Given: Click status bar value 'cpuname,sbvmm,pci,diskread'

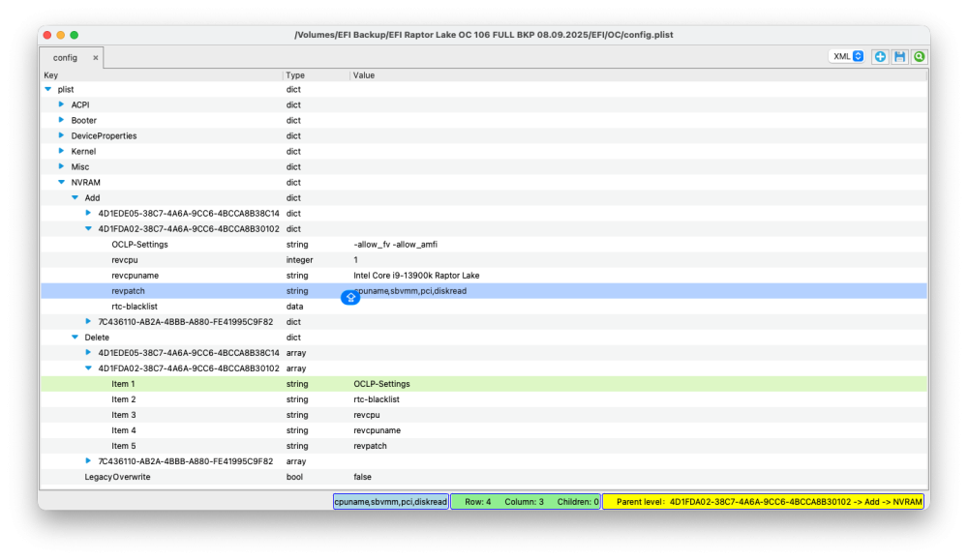Looking at the screenshot, I should pos(391,502).
